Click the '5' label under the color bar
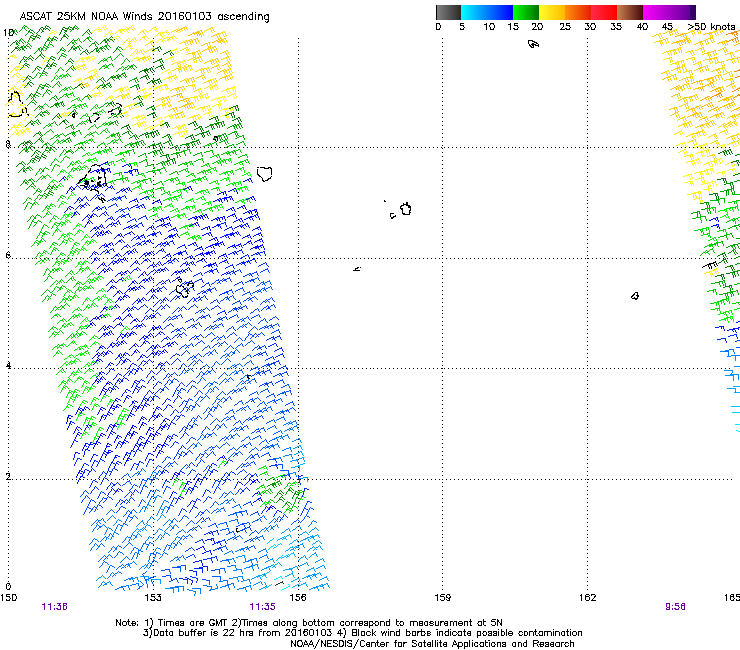This screenshot has height=650, width=740. [462, 27]
